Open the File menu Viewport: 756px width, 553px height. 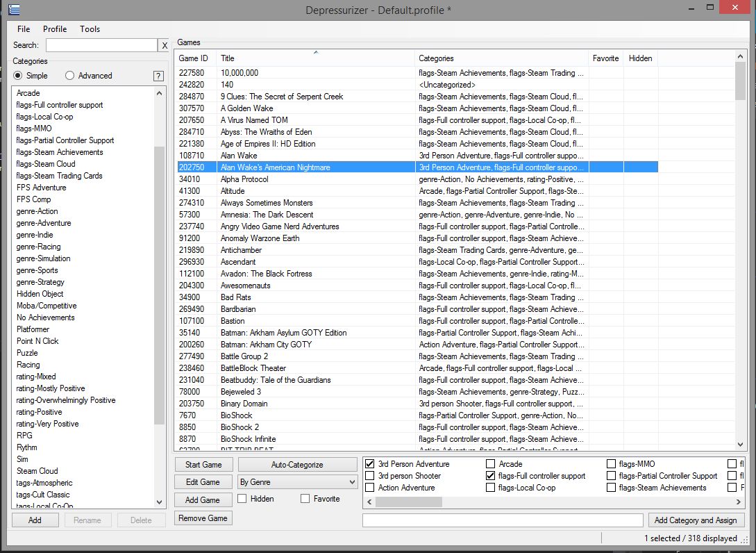pyautogui.click(x=23, y=28)
